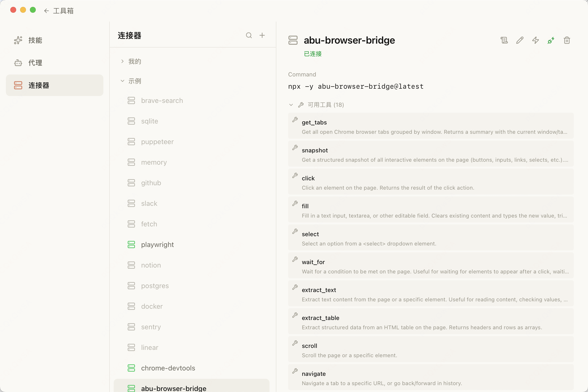Select the 连接器 sidebar tab

click(x=54, y=85)
